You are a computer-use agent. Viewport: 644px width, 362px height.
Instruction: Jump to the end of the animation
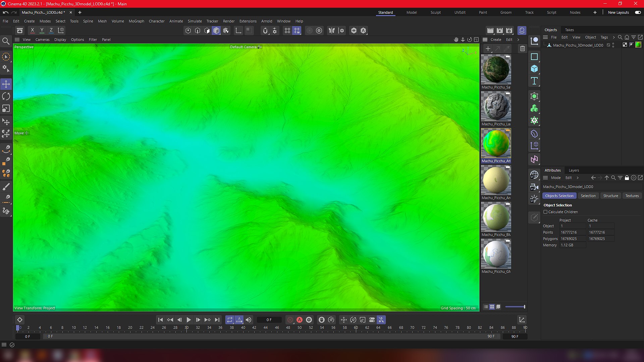217,320
